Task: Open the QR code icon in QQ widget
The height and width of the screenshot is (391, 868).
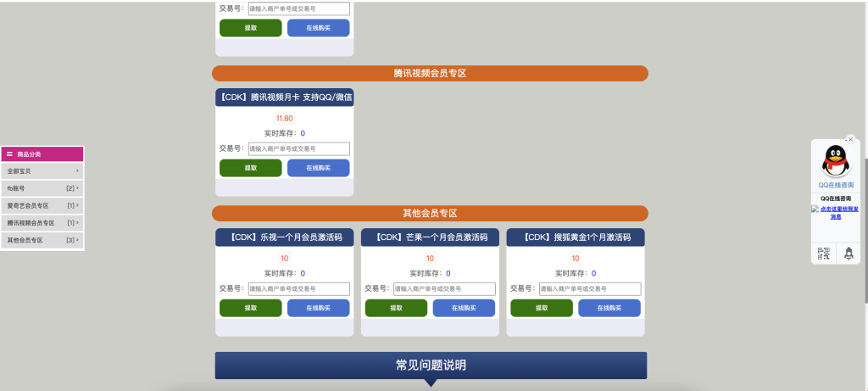Action: click(824, 254)
